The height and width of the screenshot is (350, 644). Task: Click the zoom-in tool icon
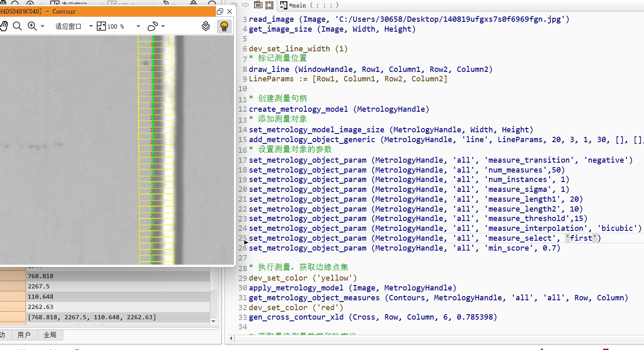32,26
